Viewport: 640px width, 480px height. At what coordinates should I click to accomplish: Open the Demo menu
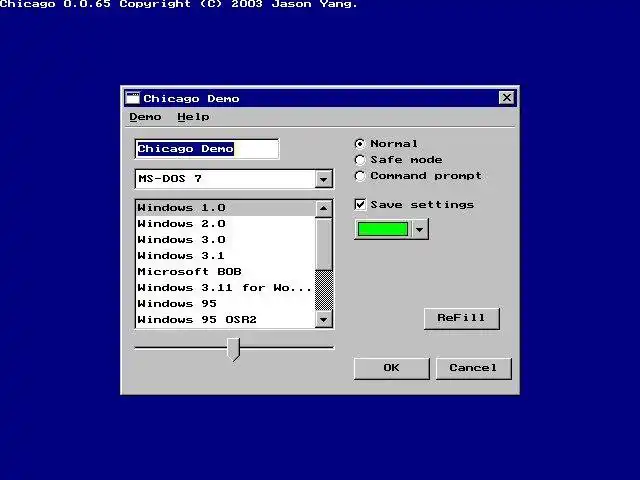(145, 117)
